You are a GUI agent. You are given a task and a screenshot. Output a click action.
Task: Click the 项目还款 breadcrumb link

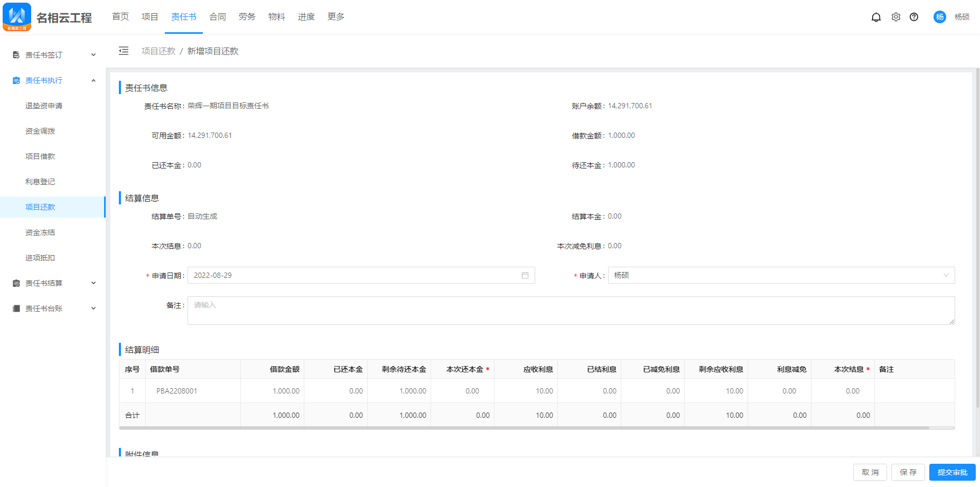coord(158,51)
